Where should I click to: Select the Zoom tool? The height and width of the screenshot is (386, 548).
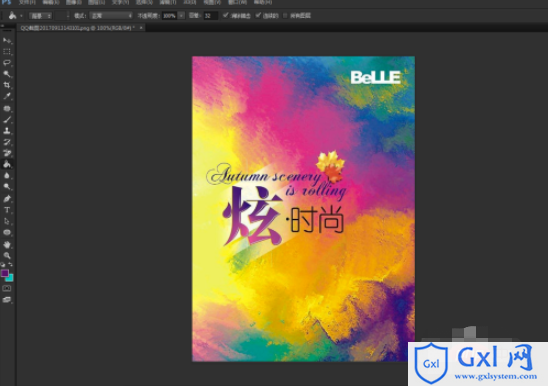7,255
